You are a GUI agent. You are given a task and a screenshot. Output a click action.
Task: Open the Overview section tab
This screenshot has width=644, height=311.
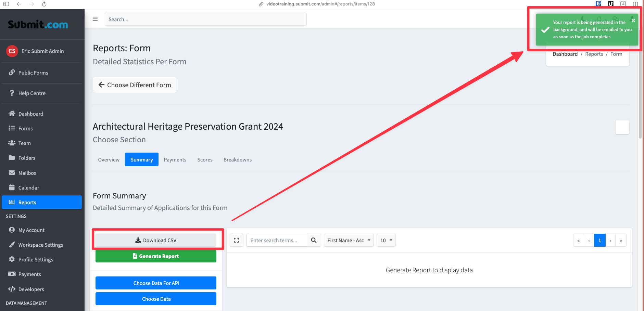click(x=109, y=160)
